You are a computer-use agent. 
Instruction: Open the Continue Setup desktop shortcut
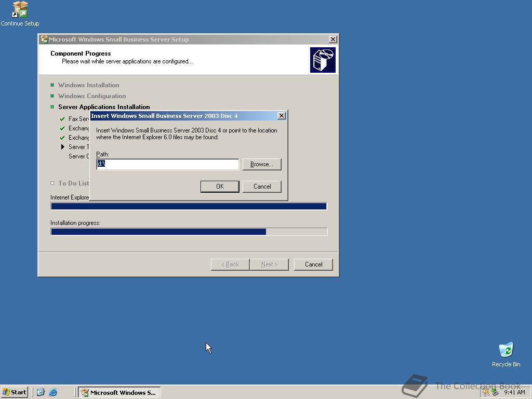pyautogui.click(x=20, y=14)
